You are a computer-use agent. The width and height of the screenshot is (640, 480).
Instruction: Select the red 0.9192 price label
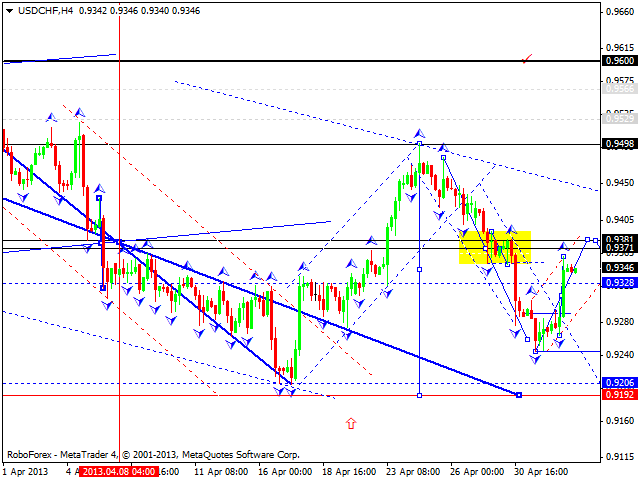click(617, 396)
